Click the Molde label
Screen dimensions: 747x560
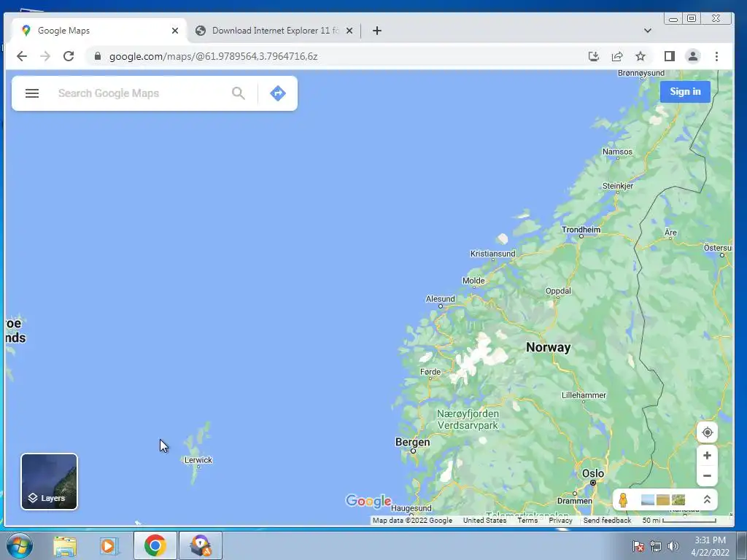tap(473, 281)
